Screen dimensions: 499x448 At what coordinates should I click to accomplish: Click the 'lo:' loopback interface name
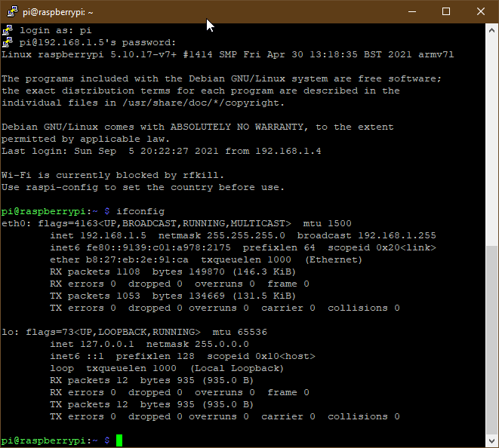coord(10,333)
